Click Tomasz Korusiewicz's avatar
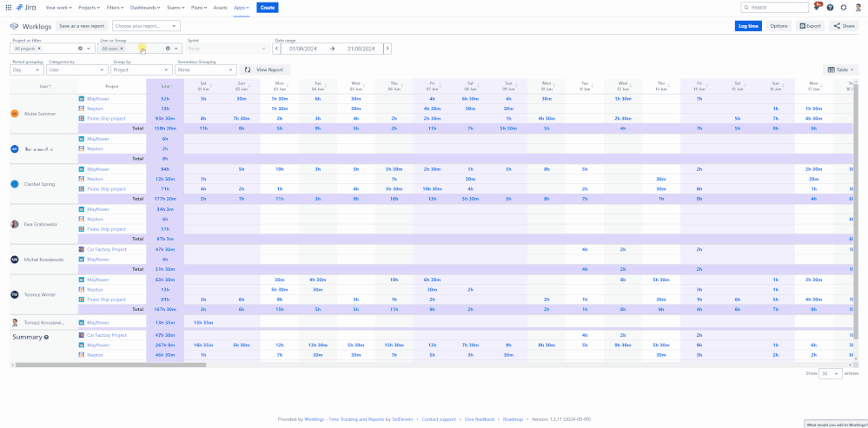868x428 pixels. click(15, 322)
